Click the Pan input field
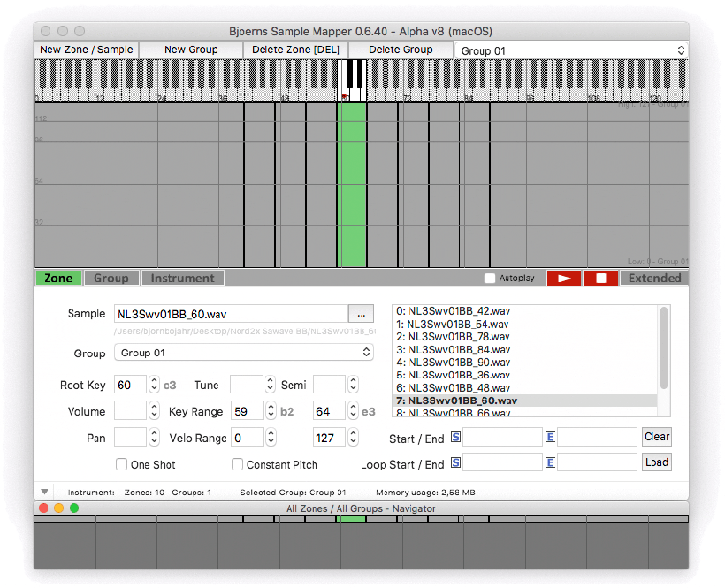This screenshot has width=725, height=588. pyautogui.click(x=130, y=437)
